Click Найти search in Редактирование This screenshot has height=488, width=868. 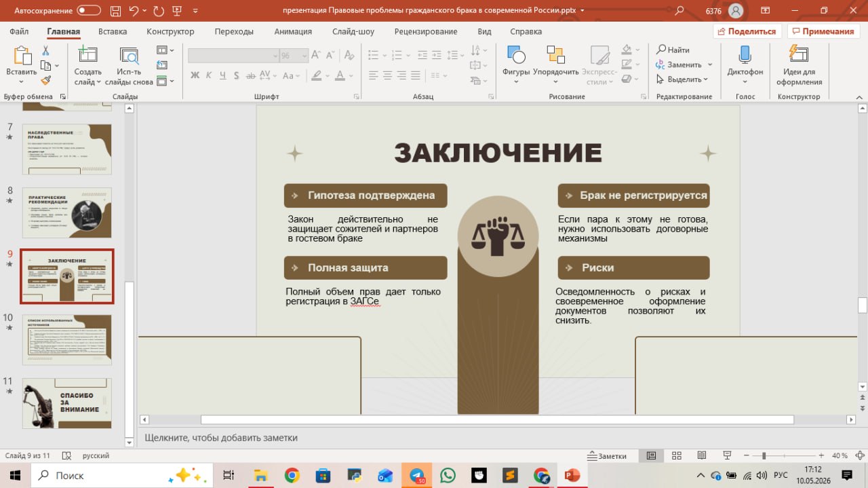[x=673, y=50]
